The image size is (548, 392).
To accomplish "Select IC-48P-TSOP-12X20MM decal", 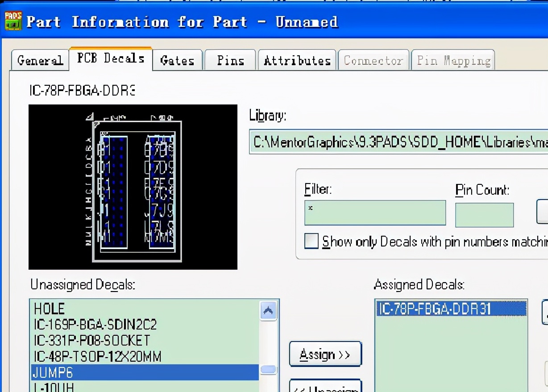I will click(145, 356).
